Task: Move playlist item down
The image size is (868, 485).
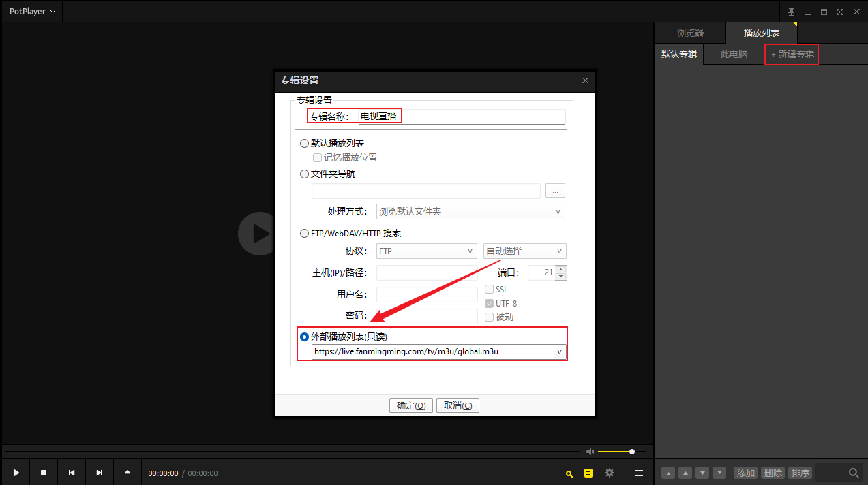Action: pos(702,473)
